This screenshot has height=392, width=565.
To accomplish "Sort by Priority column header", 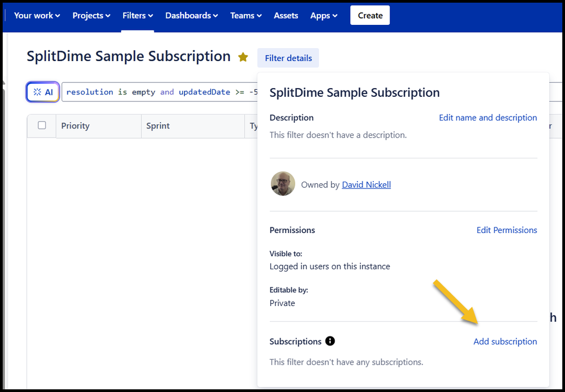I will click(x=98, y=126).
